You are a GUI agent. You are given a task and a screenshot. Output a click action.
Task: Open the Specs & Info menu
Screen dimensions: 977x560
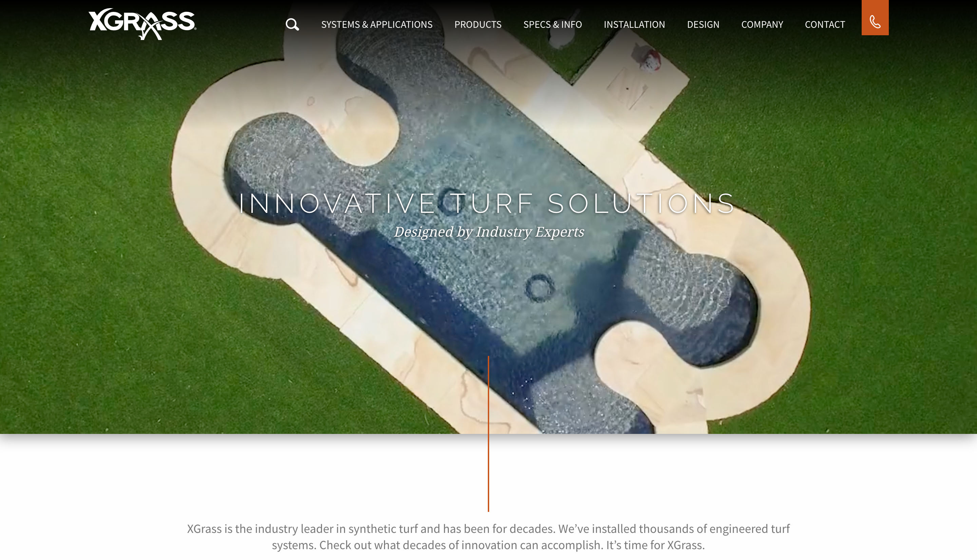point(552,25)
